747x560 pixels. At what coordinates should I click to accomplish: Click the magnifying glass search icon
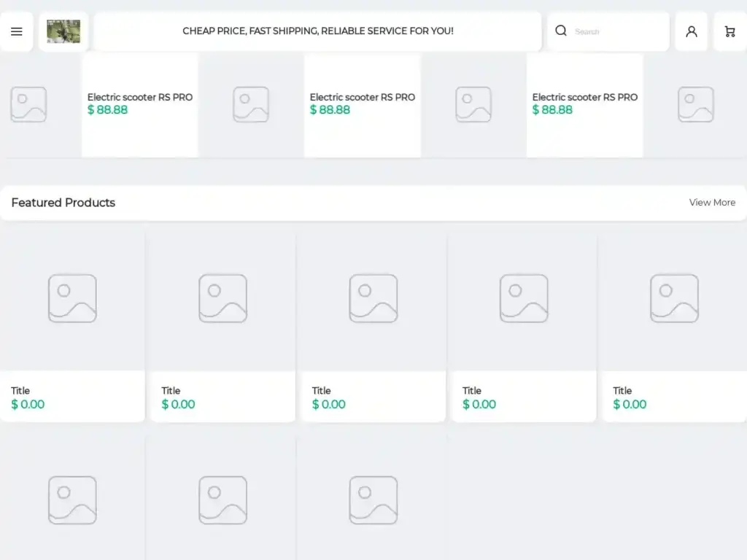(x=561, y=31)
